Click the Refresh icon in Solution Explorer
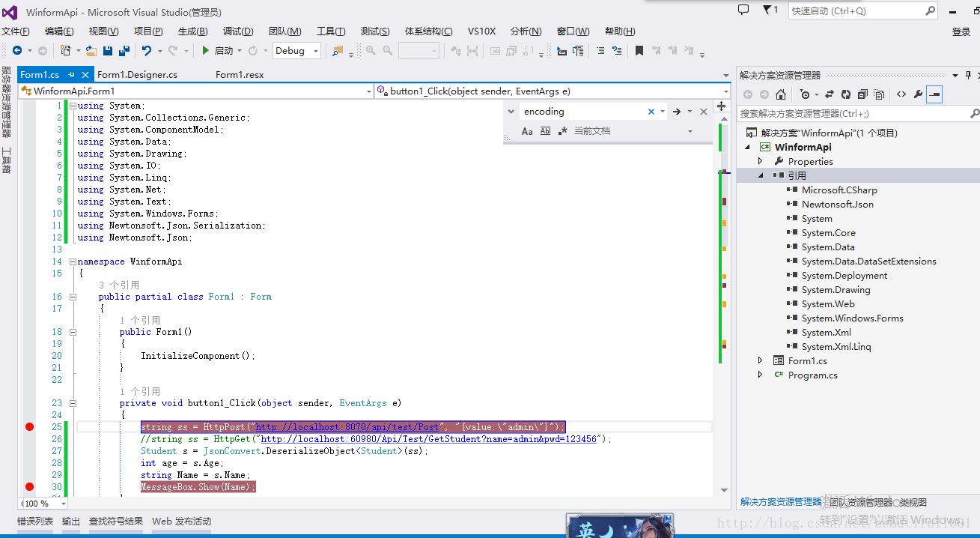The width and height of the screenshot is (980, 538). pos(845,94)
